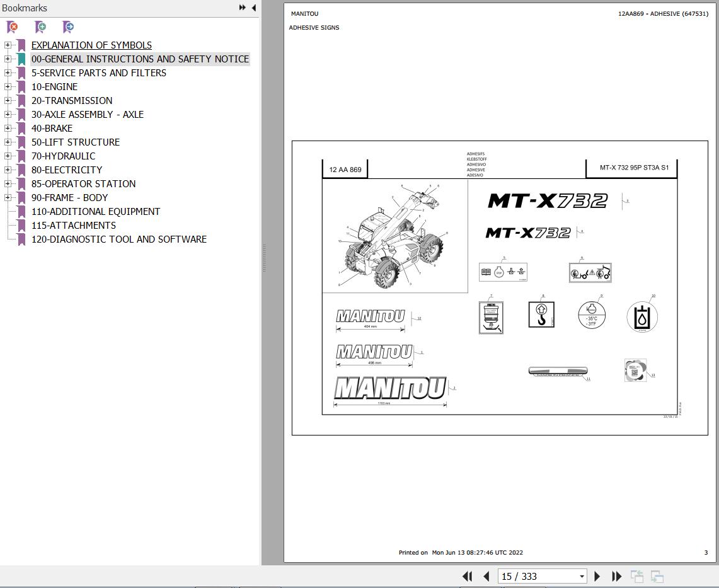Expand the 85-OPERATOR STATION bookmark node
719x588 pixels.
(8, 183)
